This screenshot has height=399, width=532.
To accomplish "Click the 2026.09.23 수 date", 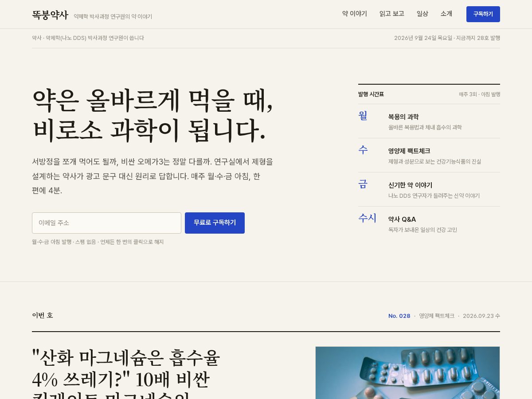I will point(481,316).
